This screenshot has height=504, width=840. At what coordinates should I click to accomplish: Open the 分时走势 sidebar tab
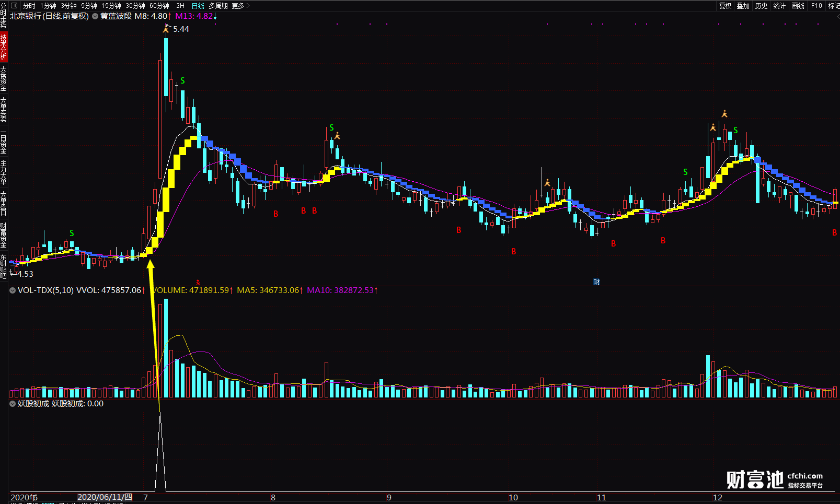click(4, 16)
